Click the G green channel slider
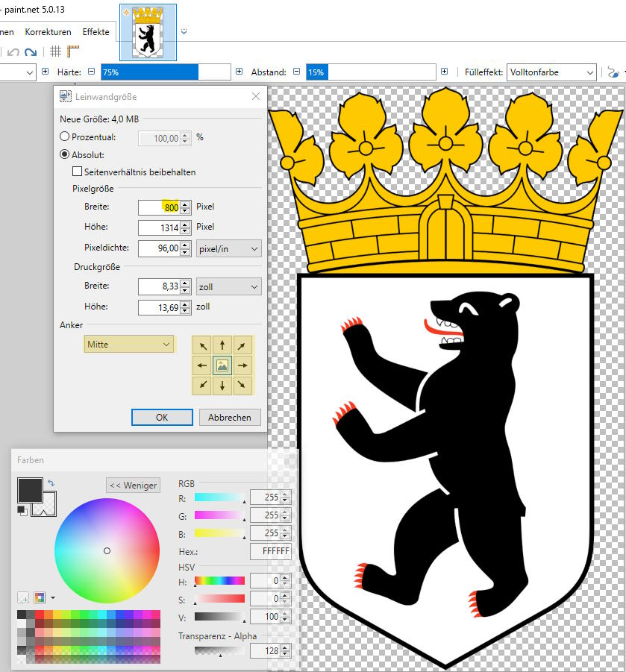 click(x=219, y=515)
